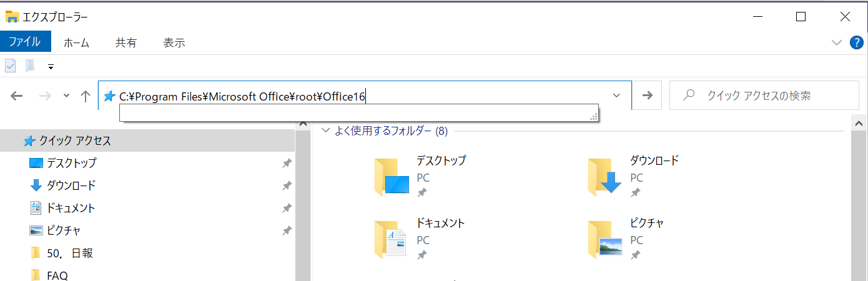Click the main pane vertical scrollbar
The height and width of the screenshot is (281, 868).
point(859,197)
